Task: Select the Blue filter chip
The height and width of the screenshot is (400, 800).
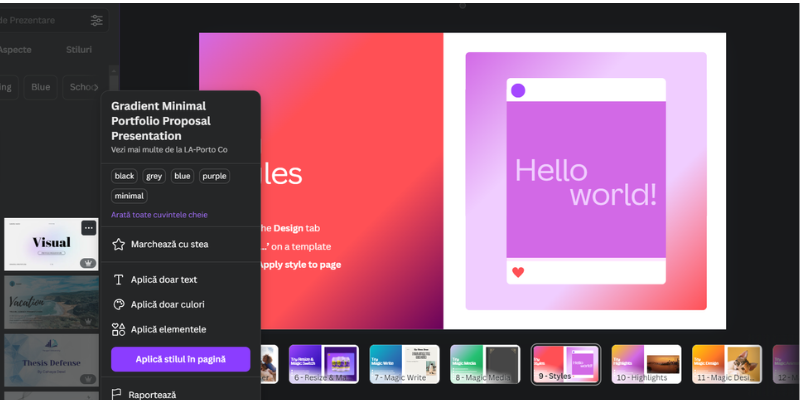Action: click(40, 87)
